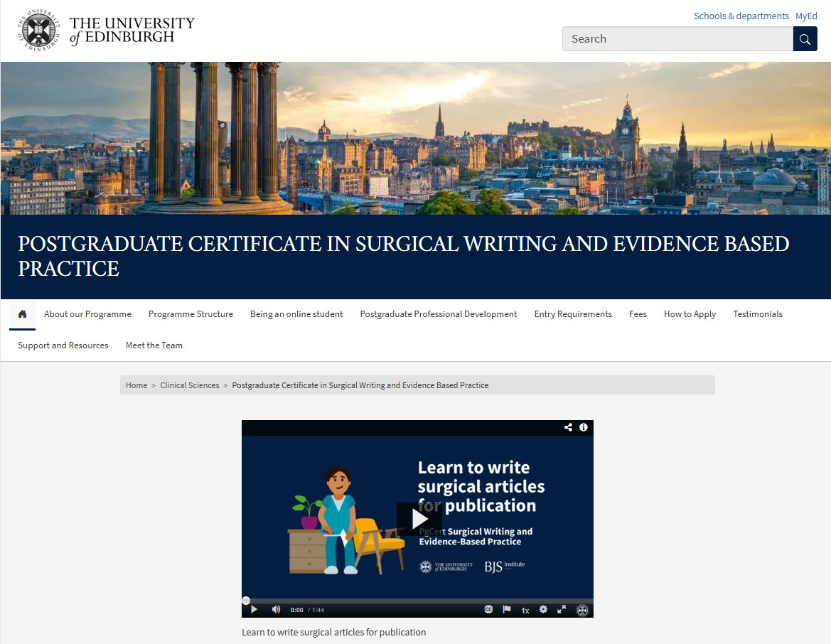
Task: Open the Meet the Team tab
Action: pyautogui.click(x=154, y=345)
